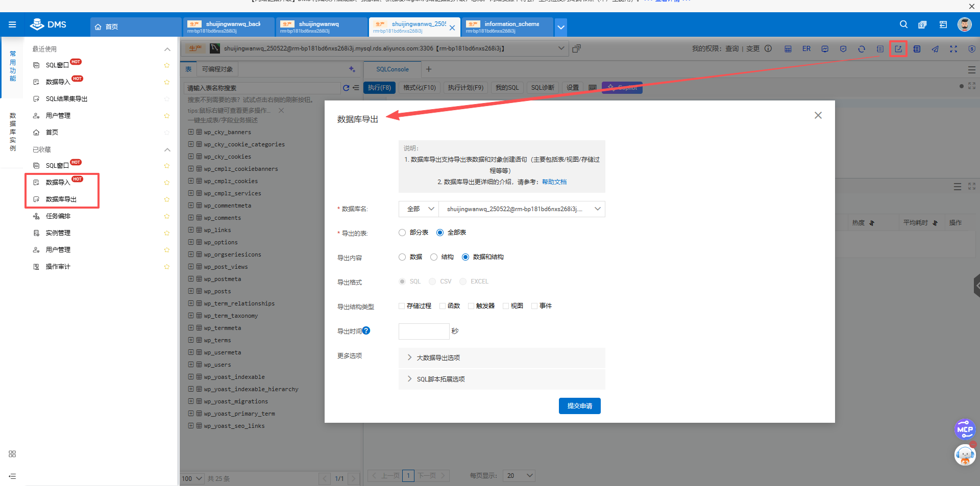Check the 函数 checkbox
Screen dimensions: 980x486
tap(443, 306)
